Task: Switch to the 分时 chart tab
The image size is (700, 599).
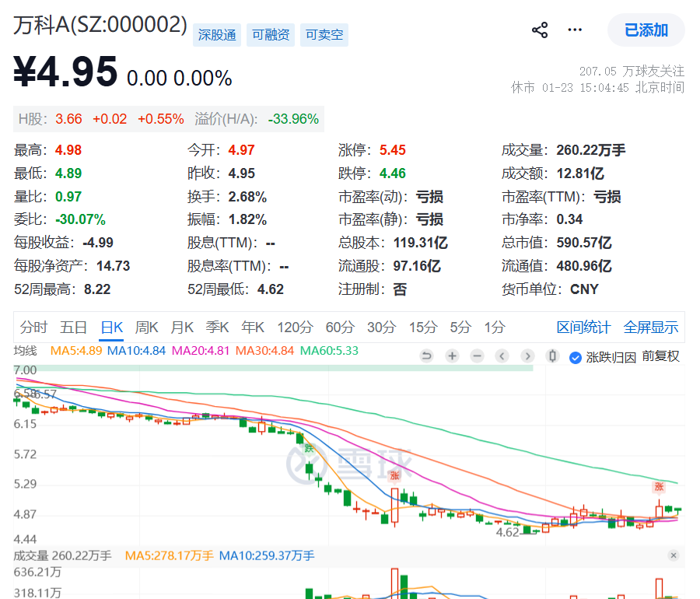Action: pos(33,328)
